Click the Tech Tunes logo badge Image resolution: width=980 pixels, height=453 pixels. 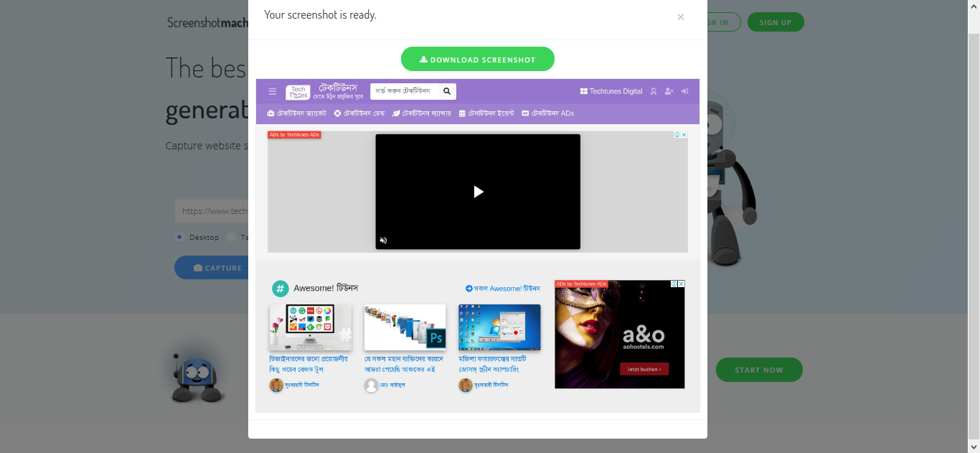(298, 92)
